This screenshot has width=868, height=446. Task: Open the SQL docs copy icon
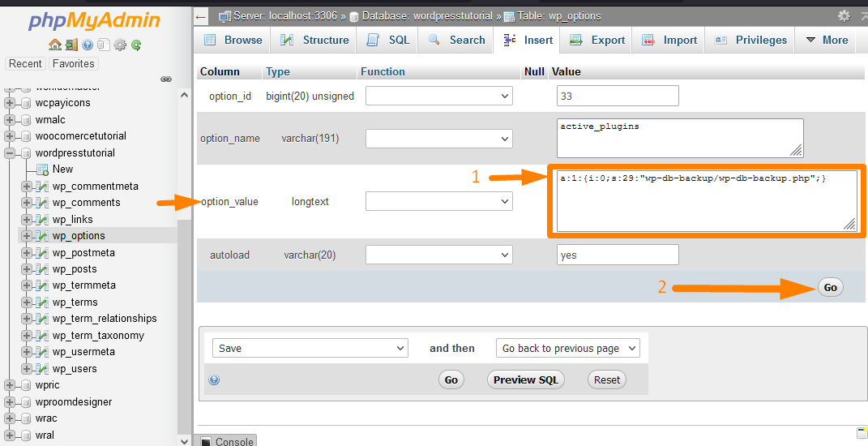[104, 45]
